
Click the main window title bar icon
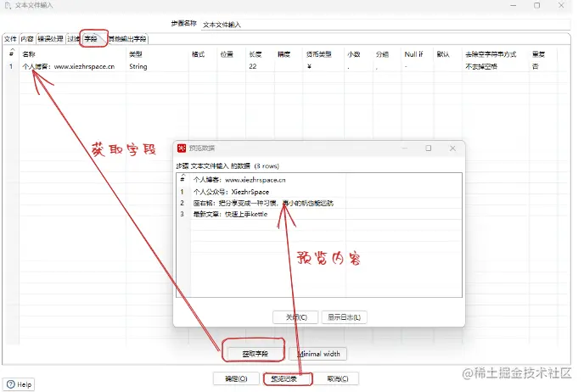pyautogui.click(x=8, y=6)
